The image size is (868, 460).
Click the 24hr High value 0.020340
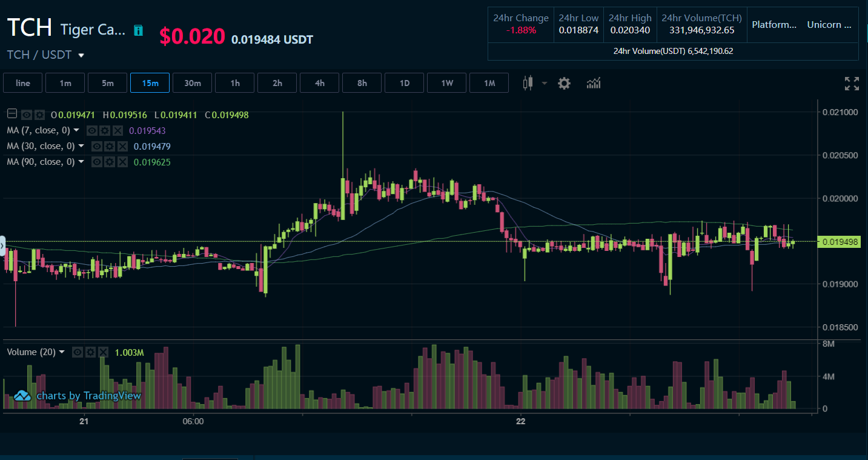(630, 30)
